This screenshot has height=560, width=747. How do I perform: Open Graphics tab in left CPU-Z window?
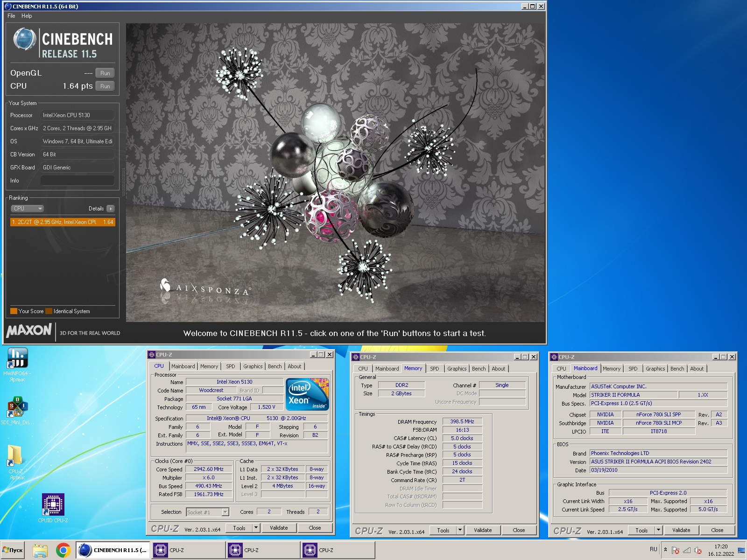pyautogui.click(x=253, y=366)
